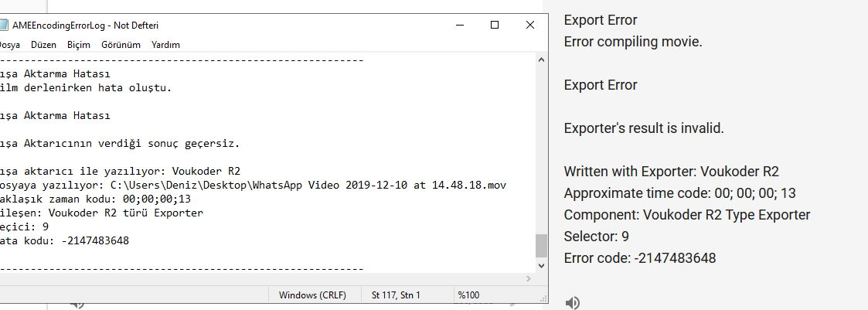This screenshot has width=868, height=310.
Task: Click the speaker icon below the translation
Action: (x=572, y=302)
